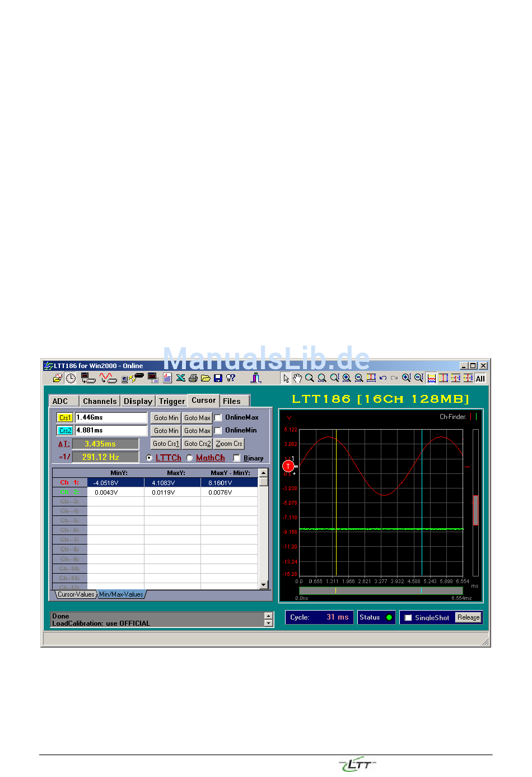
Task: Click the message log up stepper arrow
Action: tap(268, 616)
